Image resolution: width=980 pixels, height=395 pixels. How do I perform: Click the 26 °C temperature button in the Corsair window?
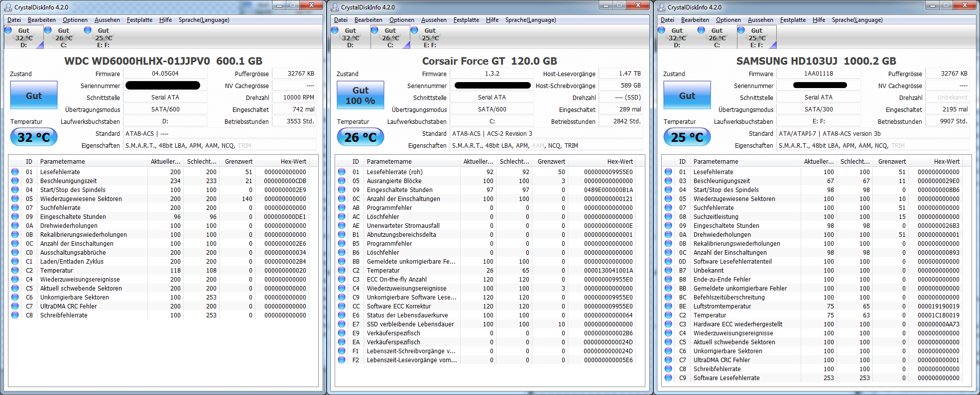click(x=361, y=137)
